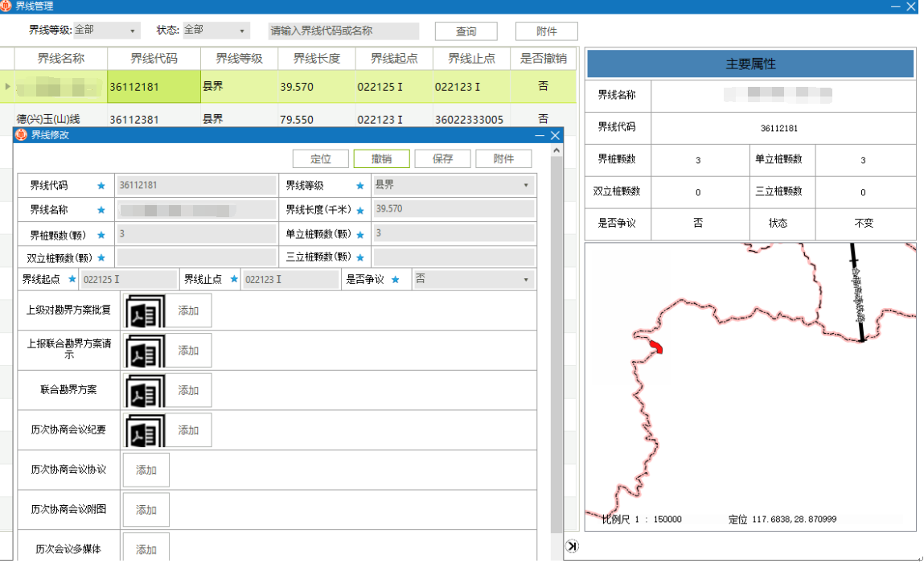This screenshot has width=924, height=563.
Task: Open PDF icon for 上报联合勘界方案请示
Action: click(144, 351)
